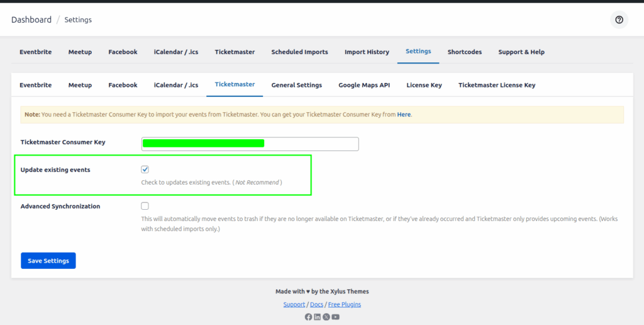644x325 pixels.
Task: Open the Facebook social icon in footer
Action: 308,317
